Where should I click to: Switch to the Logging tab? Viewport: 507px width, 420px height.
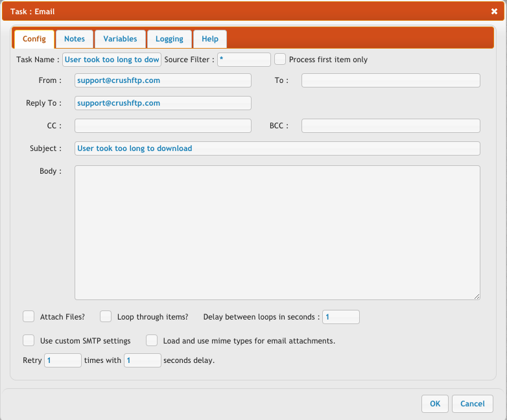click(x=169, y=39)
